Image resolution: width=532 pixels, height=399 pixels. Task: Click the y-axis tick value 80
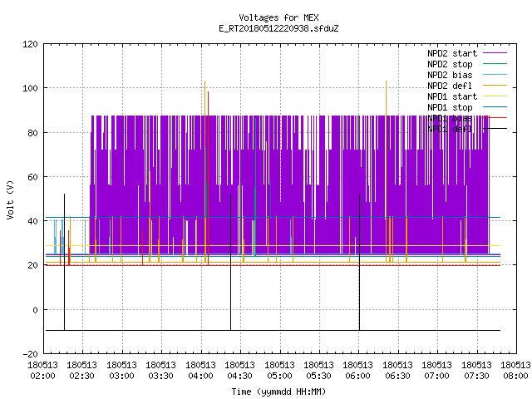(32, 133)
